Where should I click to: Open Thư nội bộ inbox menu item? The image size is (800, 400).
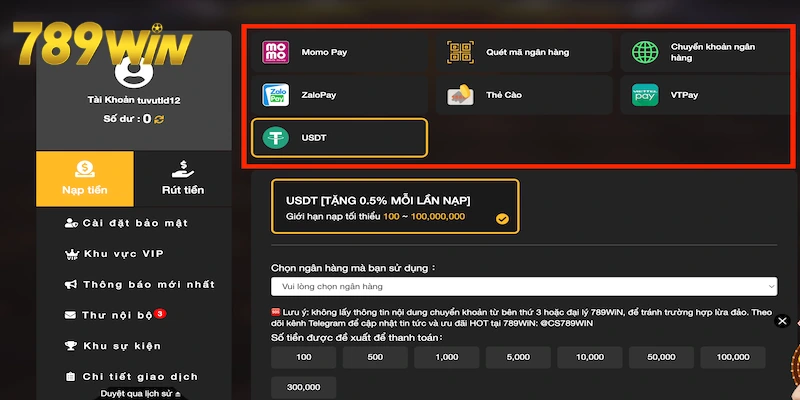pyautogui.click(x=116, y=315)
